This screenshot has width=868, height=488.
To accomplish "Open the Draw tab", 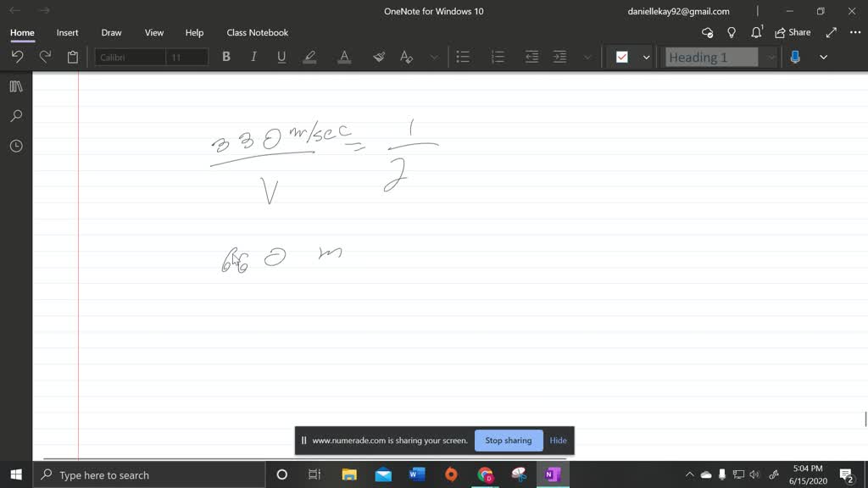I will (x=111, y=33).
